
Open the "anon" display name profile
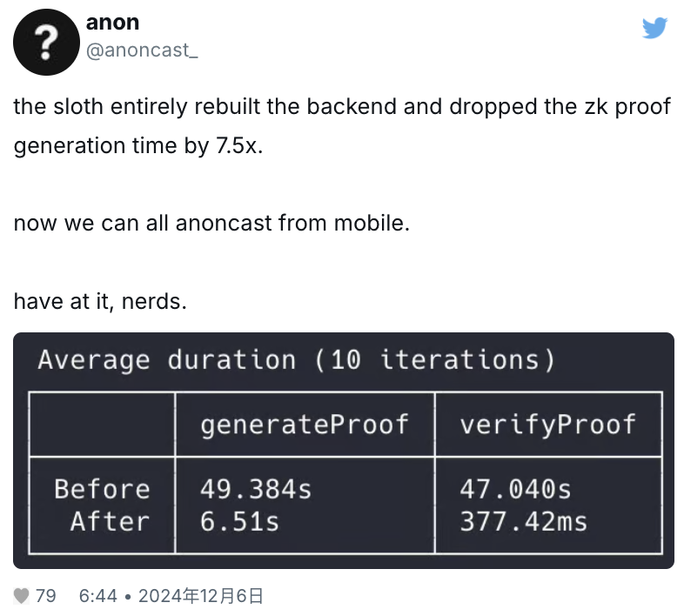point(112,23)
